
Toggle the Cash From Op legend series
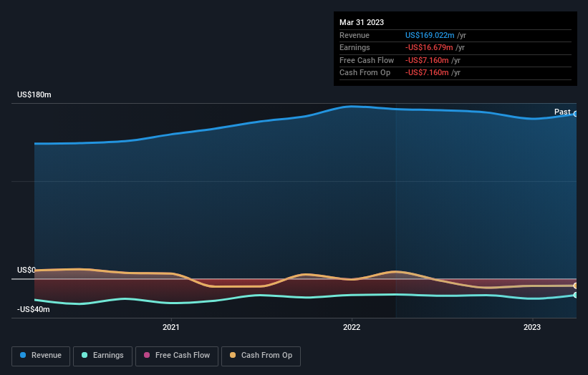coord(261,356)
